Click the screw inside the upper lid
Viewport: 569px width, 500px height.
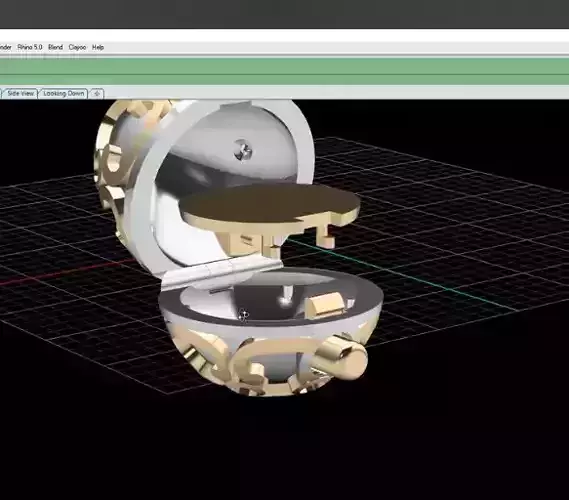coord(243,150)
